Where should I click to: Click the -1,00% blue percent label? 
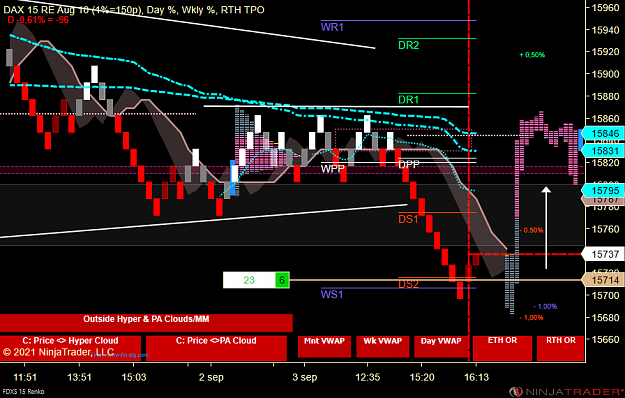(x=545, y=306)
